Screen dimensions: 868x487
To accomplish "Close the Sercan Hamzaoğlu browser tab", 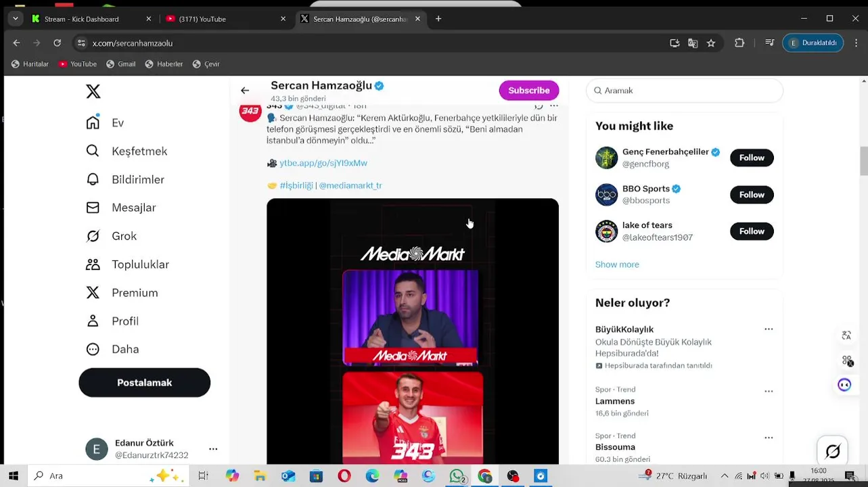I will pos(417,19).
